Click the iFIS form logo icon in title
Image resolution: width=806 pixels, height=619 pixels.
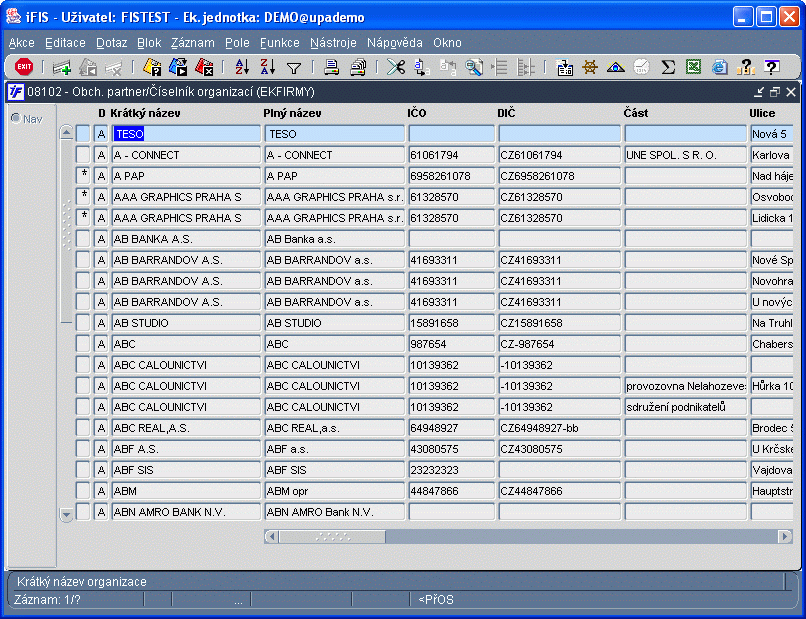coord(15,92)
